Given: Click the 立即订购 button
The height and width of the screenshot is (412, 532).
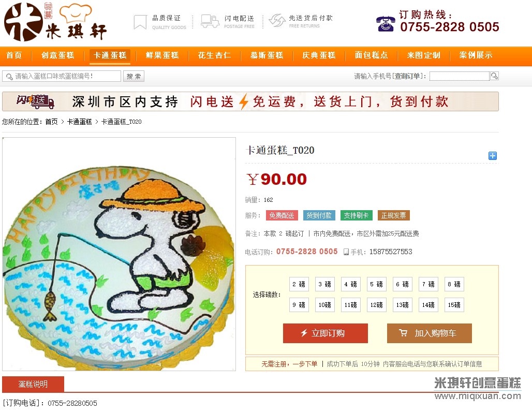Looking at the screenshot, I should coord(326,333).
